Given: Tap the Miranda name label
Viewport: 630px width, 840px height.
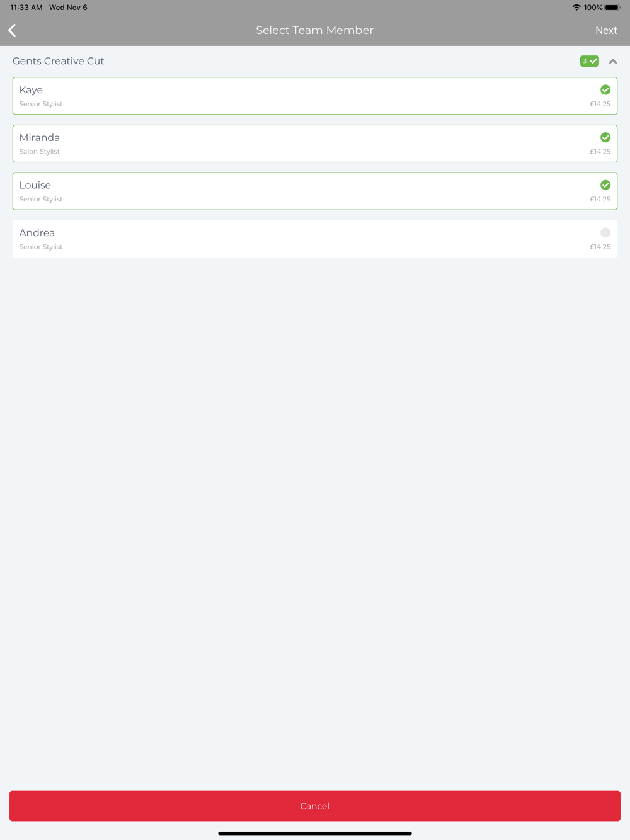Looking at the screenshot, I should (x=40, y=137).
